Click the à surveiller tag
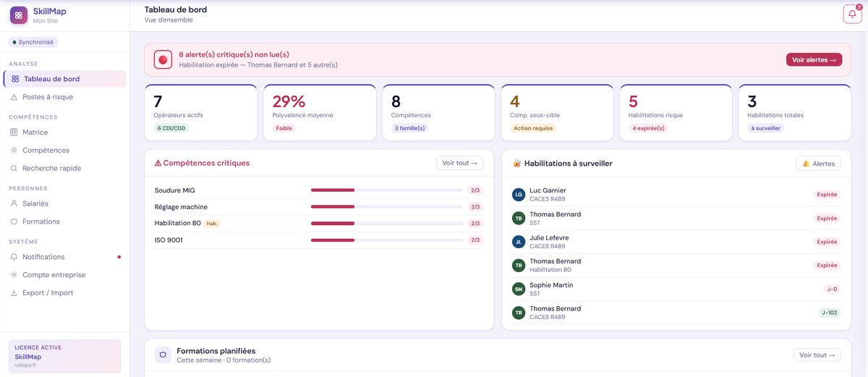The width and height of the screenshot is (868, 377). coord(765,128)
